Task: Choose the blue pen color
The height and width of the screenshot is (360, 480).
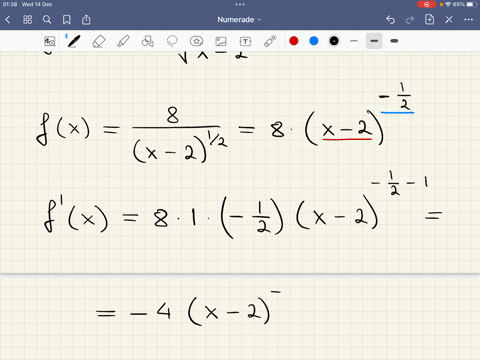Action: tap(314, 41)
